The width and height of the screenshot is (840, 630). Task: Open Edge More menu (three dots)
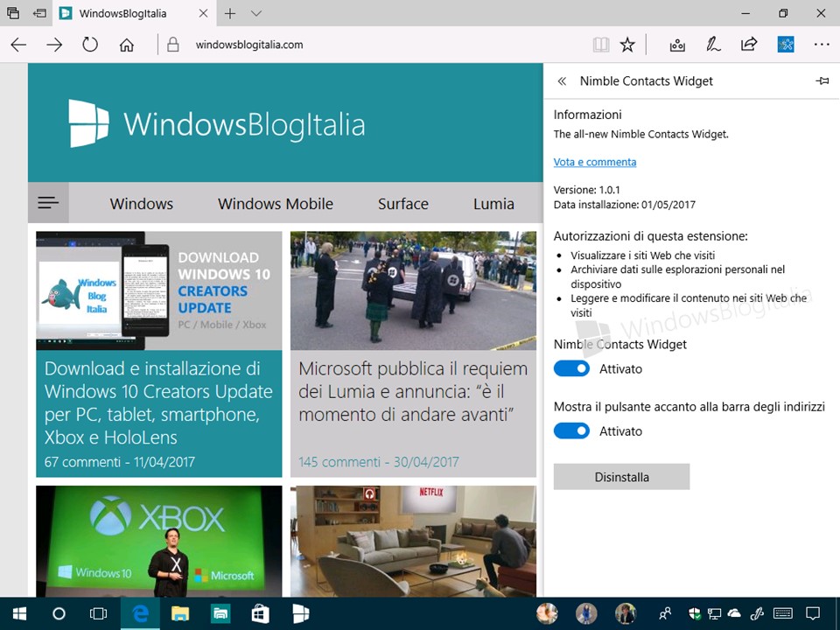822,45
